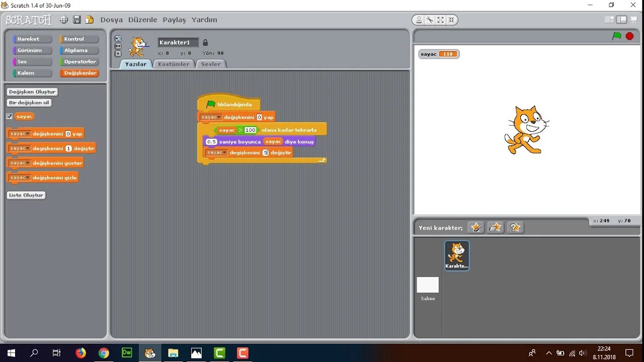
Task: Click the 0.5 seconds field in say block
Action: 211,142
